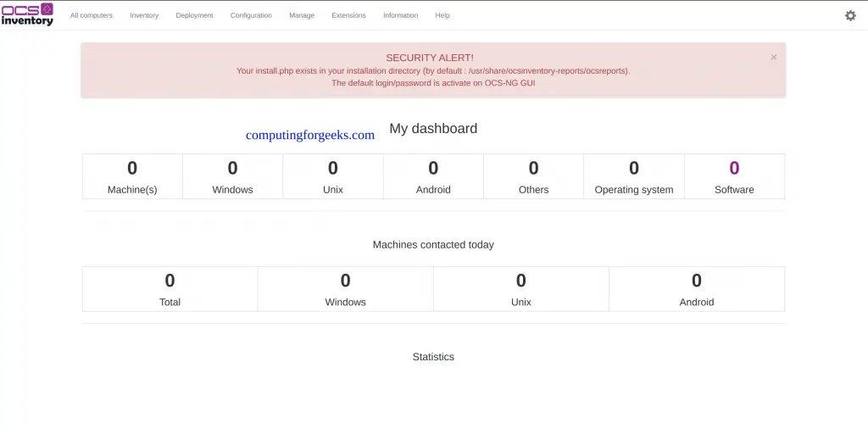The height and width of the screenshot is (429, 868).
Task: Dismiss the security alert with the X
Action: (773, 57)
